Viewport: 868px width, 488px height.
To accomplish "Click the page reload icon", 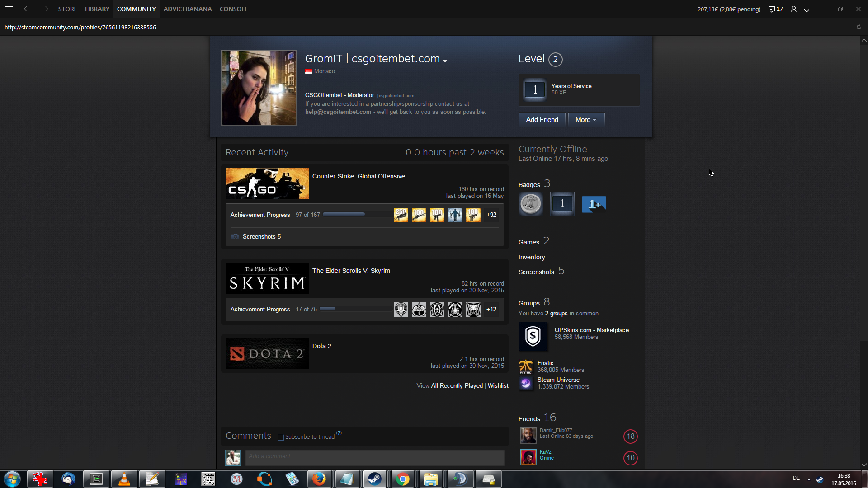I will point(859,27).
